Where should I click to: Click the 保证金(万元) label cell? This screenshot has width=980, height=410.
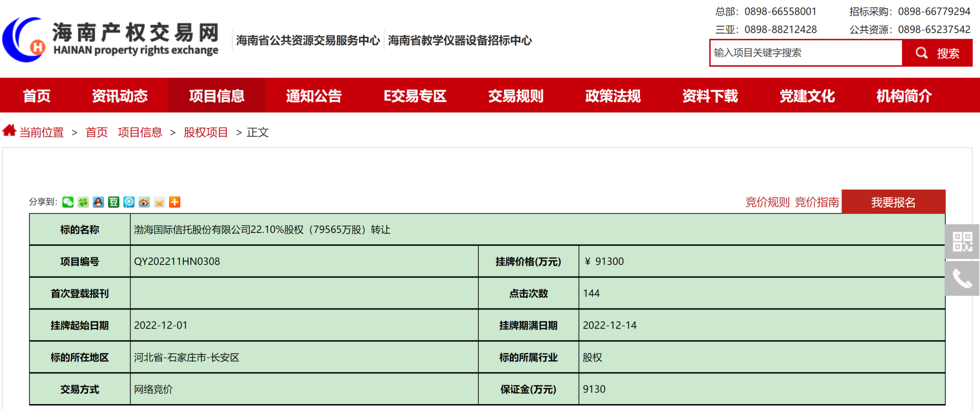[x=528, y=389]
